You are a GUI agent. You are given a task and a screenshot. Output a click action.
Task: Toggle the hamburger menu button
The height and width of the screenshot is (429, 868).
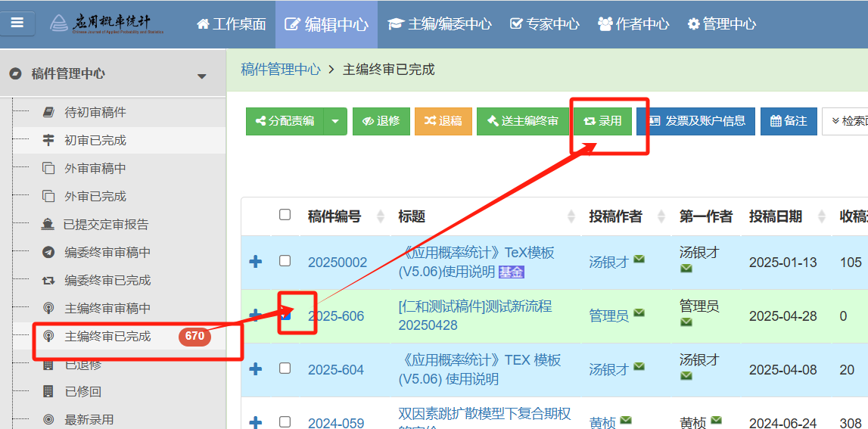[17, 23]
